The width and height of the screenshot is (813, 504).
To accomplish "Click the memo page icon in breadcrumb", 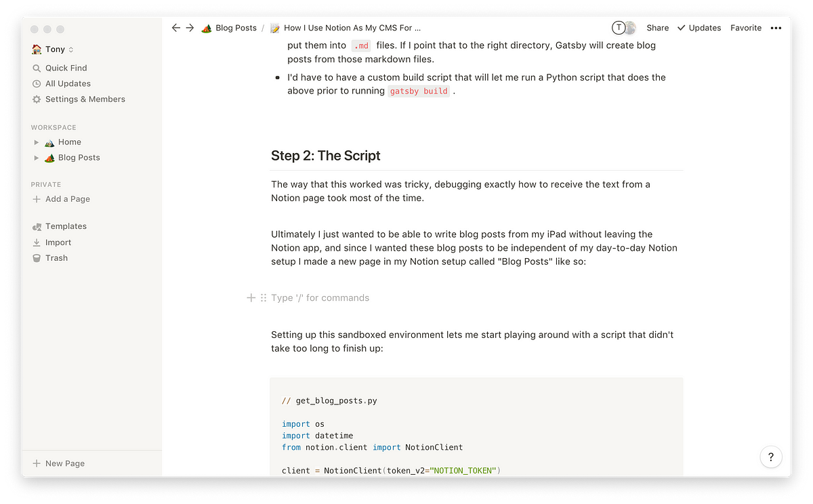I will tap(275, 28).
